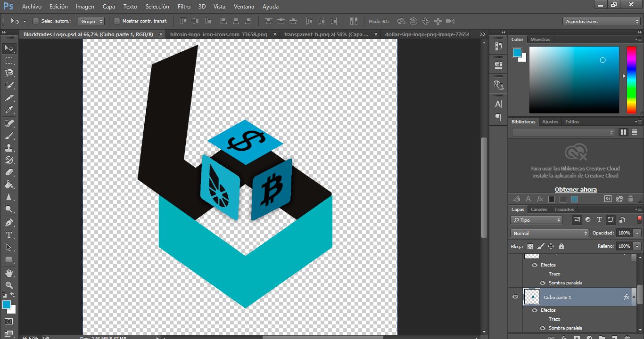Open the Opacidad slider arrow
The height and width of the screenshot is (339, 644).
[637, 233]
